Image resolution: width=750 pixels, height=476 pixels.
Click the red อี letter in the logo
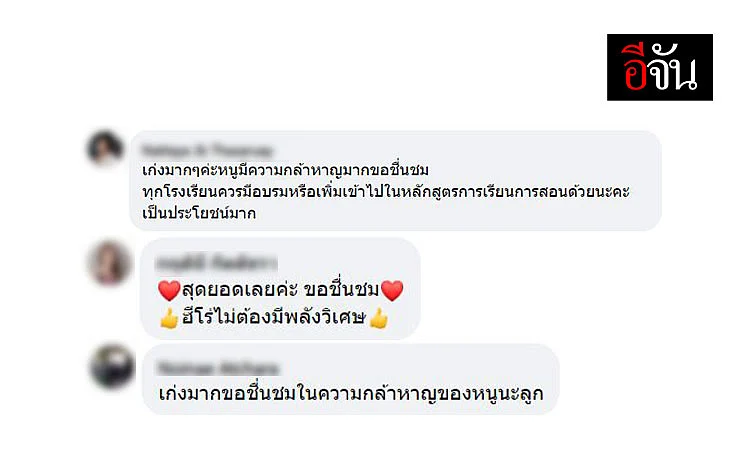tap(634, 67)
